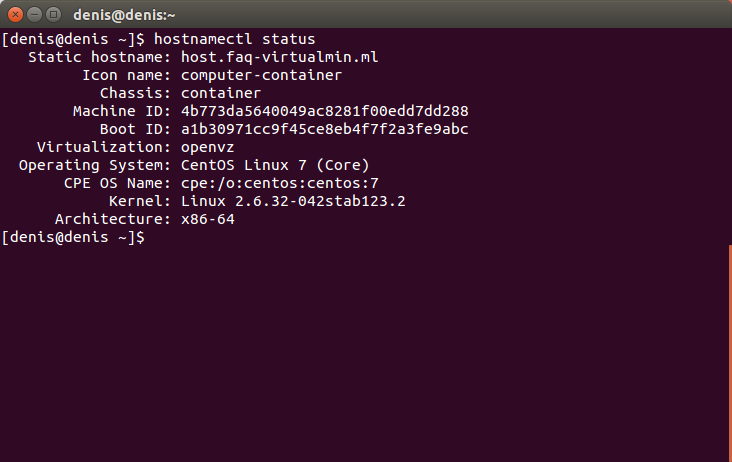Maximize the terminal window
Screen dimensions: 732x462
point(54,15)
